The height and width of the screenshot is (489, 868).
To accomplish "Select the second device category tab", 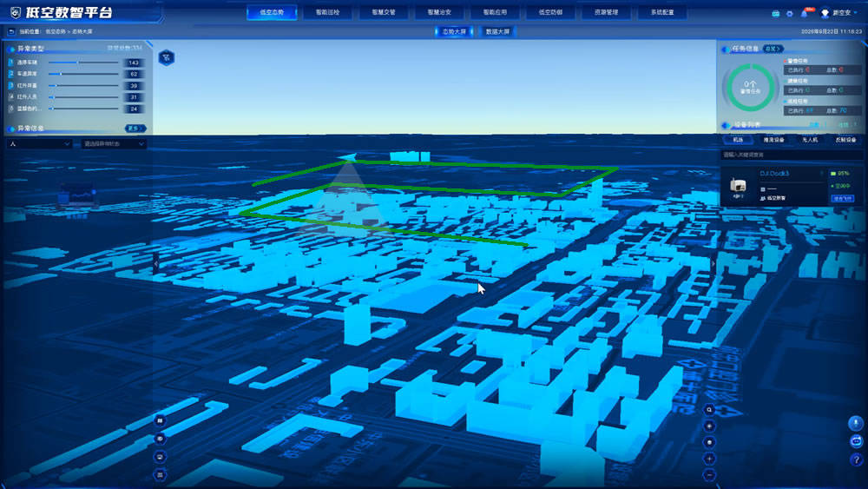I will coord(774,140).
